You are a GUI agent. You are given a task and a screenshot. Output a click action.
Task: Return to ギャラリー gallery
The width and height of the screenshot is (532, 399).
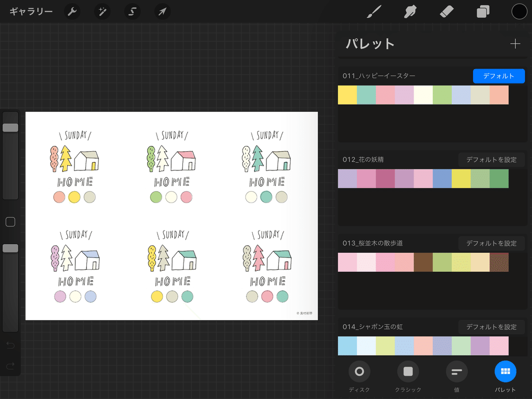pyautogui.click(x=31, y=12)
